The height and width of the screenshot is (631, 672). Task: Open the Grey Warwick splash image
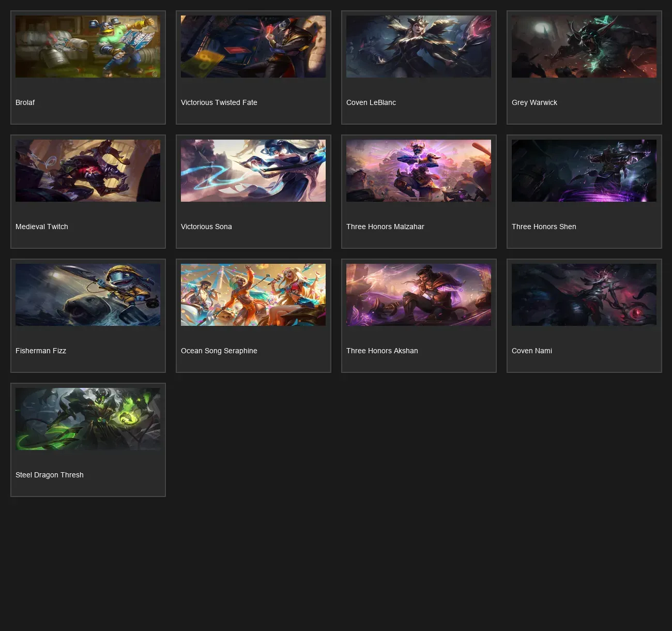[584, 47]
